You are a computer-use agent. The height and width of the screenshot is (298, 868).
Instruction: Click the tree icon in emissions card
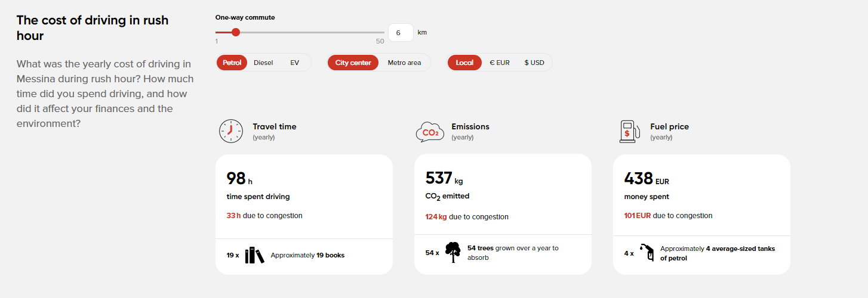(453, 252)
